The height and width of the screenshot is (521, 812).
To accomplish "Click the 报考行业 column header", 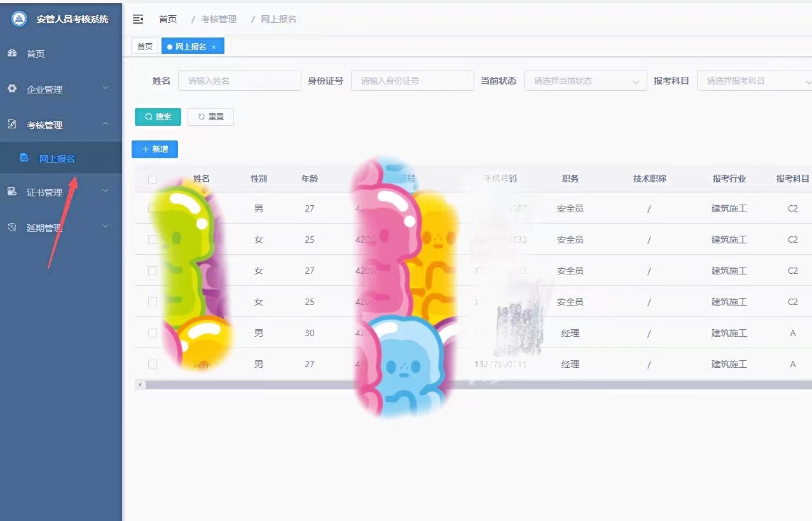I will click(x=729, y=179).
